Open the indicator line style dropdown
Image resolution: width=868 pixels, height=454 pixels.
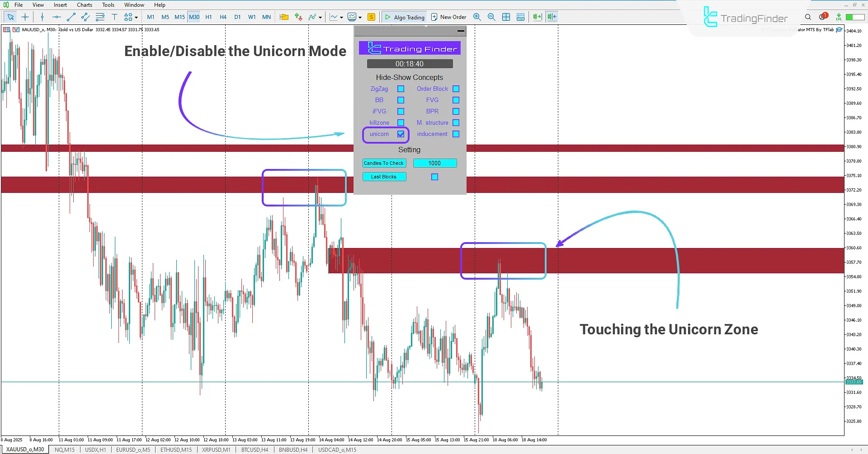pos(320,17)
